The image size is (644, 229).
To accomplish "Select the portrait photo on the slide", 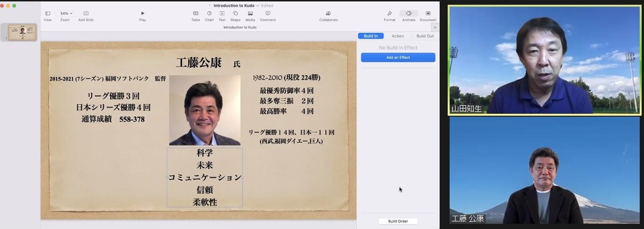I will pyautogui.click(x=205, y=110).
